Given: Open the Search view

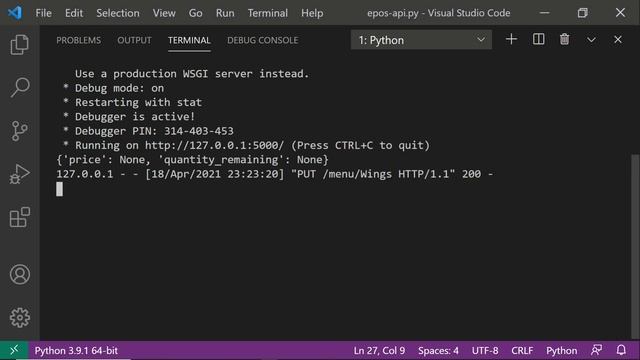Looking at the screenshot, I should 20,87.
